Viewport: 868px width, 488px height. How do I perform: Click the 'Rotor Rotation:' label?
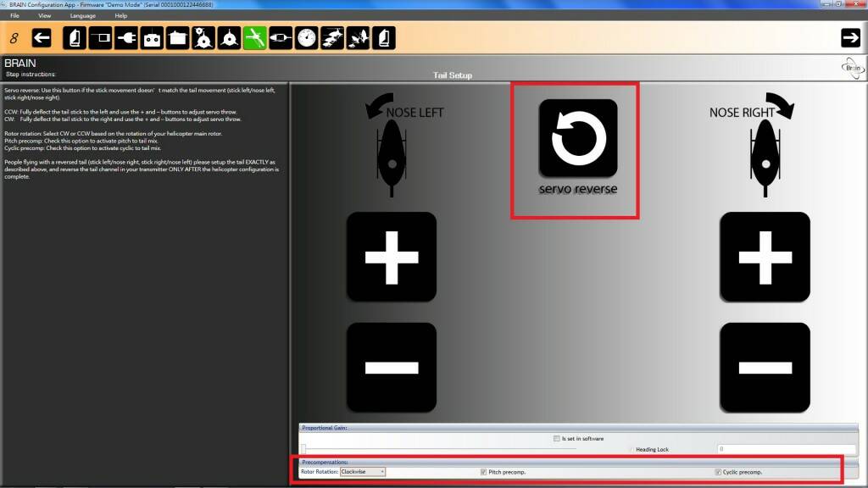point(320,472)
